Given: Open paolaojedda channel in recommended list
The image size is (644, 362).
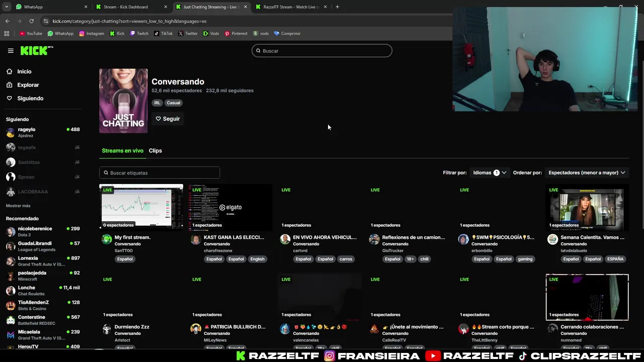Looking at the screenshot, I should (x=43, y=276).
